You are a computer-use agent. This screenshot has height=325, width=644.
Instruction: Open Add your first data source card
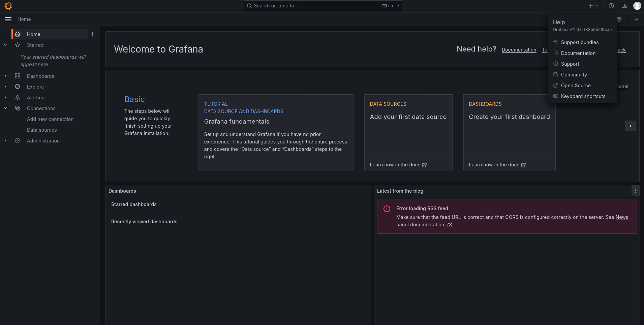click(x=408, y=126)
